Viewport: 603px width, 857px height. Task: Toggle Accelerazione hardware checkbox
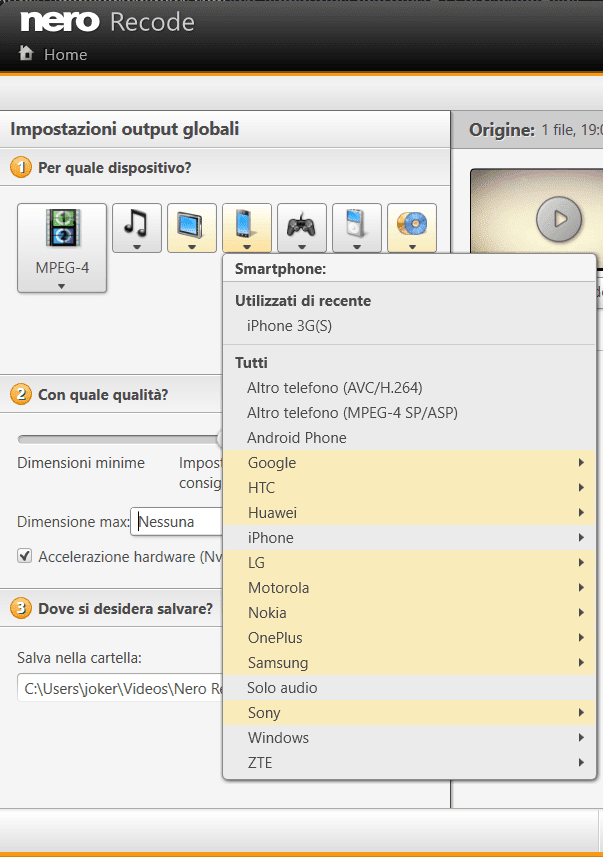25,556
